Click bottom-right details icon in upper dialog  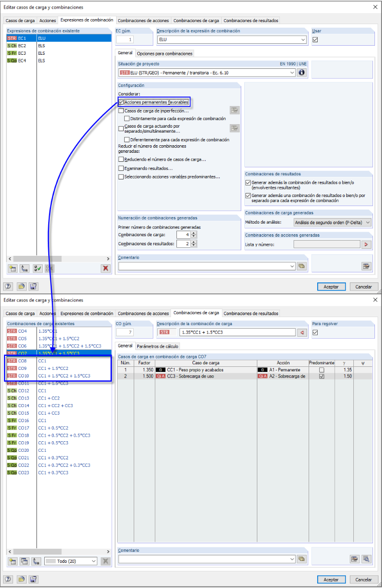tap(366, 266)
